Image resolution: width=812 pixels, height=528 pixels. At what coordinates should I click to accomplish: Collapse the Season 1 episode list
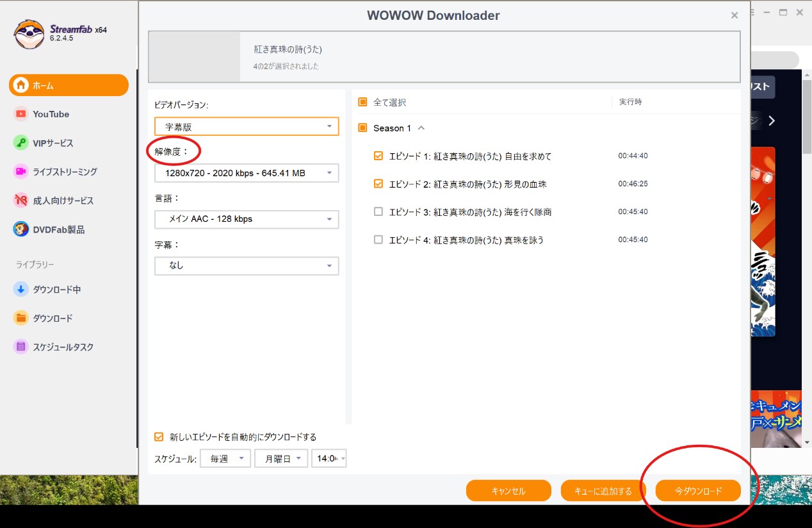pos(421,128)
